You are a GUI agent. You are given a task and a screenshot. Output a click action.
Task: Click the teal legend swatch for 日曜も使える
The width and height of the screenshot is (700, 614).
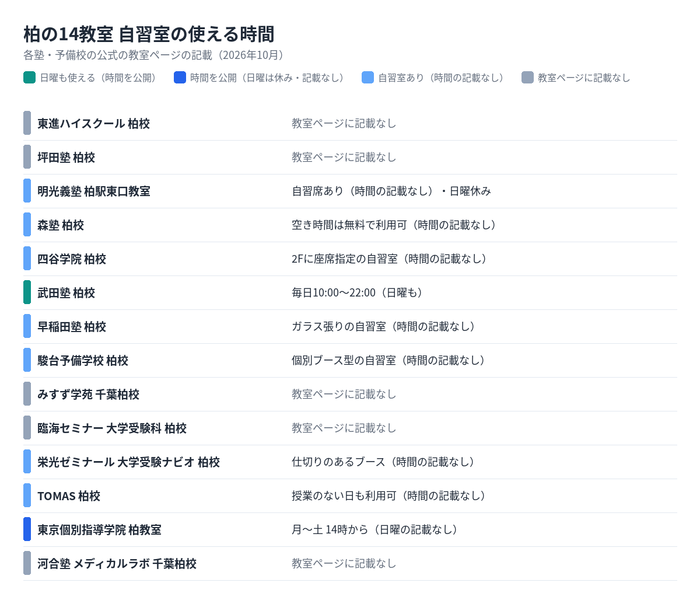pos(30,78)
